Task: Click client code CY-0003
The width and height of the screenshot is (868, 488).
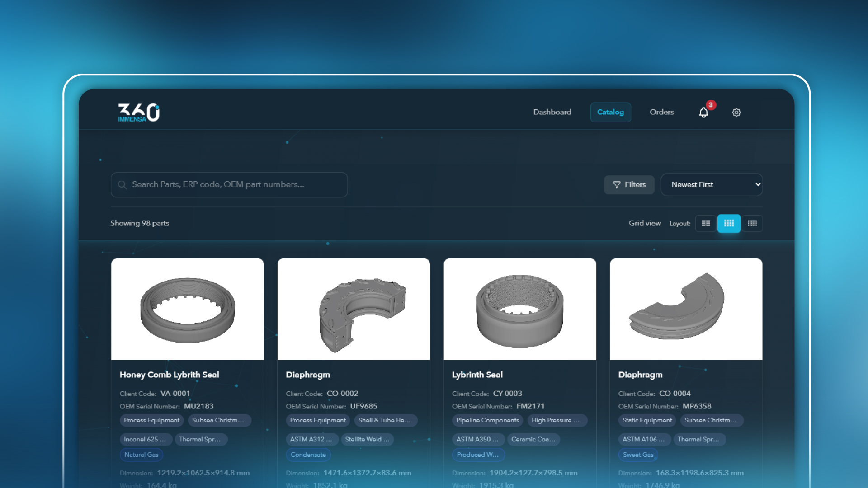Action: tap(507, 394)
